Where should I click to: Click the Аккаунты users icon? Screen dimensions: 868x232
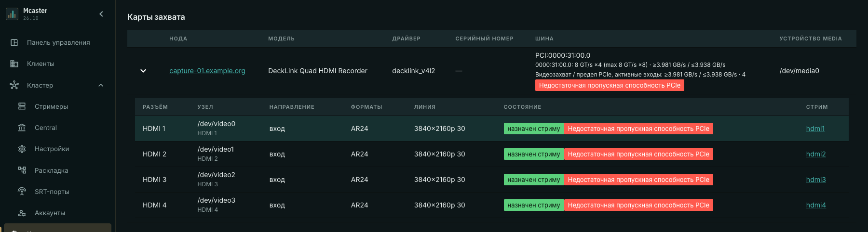click(22, 213)
